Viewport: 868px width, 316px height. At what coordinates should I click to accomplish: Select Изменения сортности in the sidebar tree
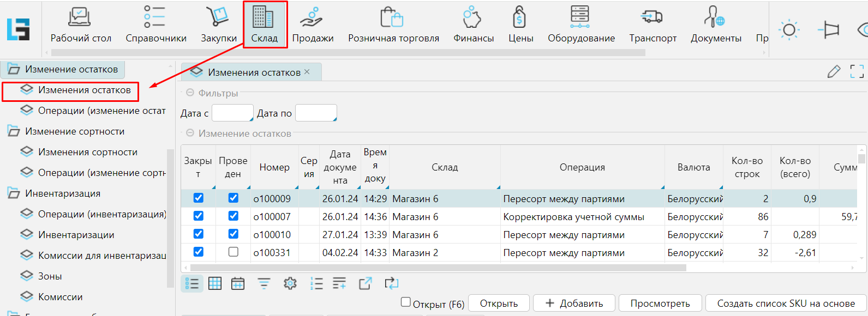point(87,152)
